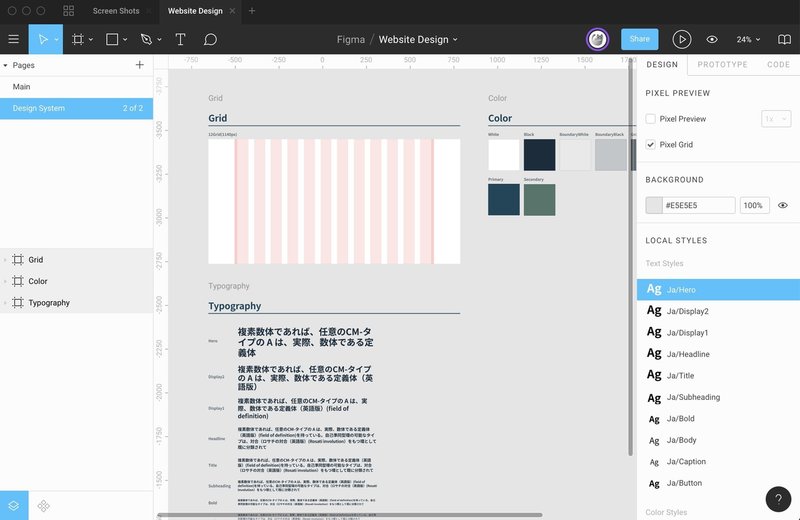This screenshot has width=800, height=520.
Task: Select Ja/Button text style
Action: point(718,483)
